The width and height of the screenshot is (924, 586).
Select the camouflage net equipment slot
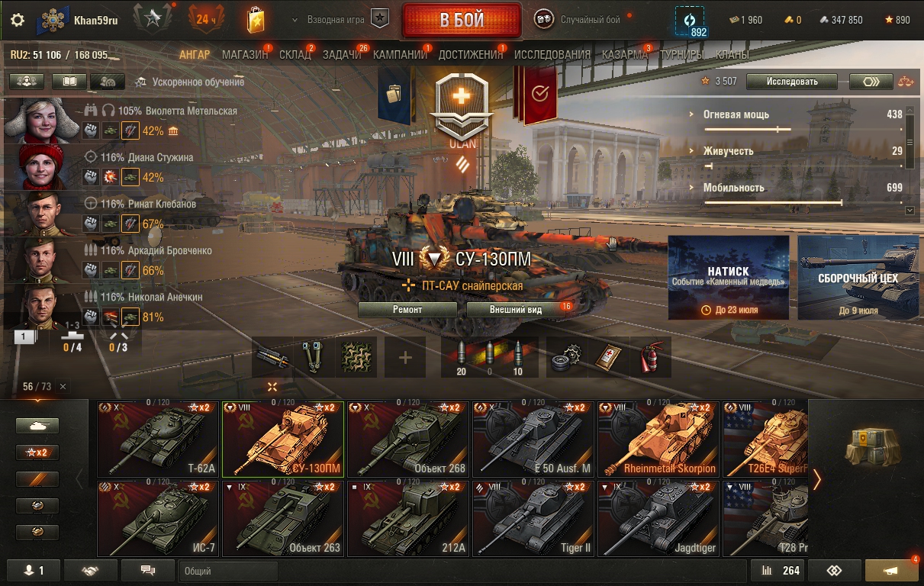356,357
